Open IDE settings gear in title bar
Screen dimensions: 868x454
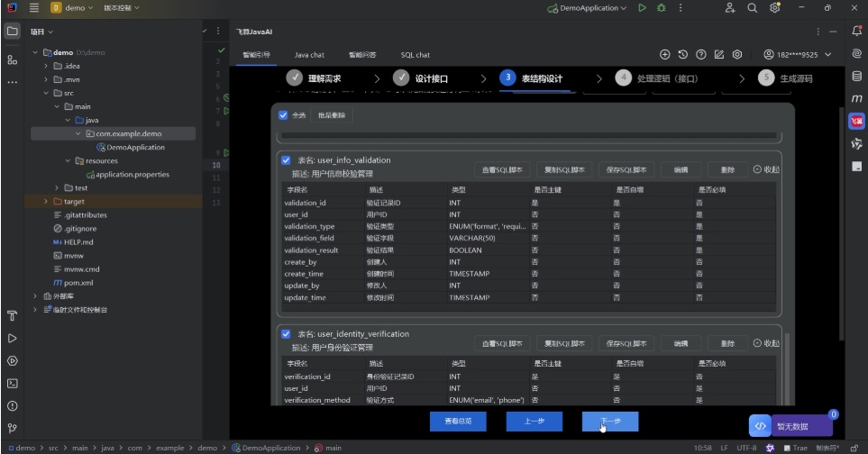coord(774,8)
